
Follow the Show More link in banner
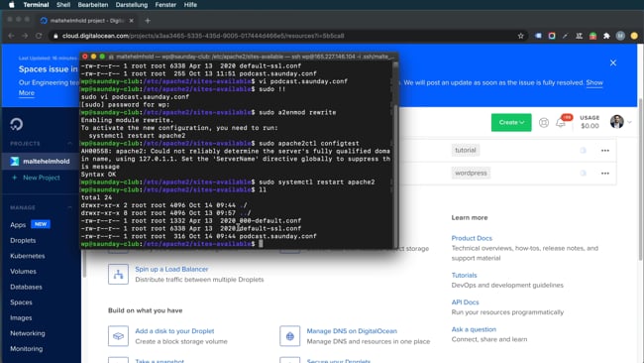tap(594, 82)
